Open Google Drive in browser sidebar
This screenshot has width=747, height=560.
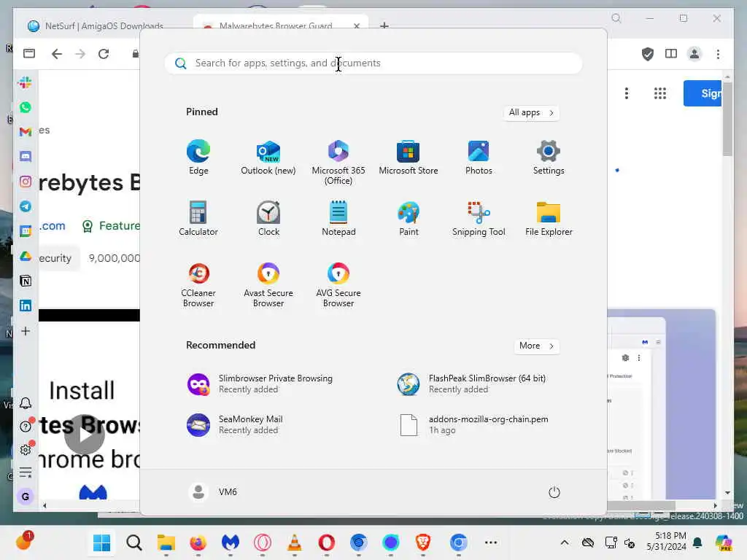[x=26, y=256]
